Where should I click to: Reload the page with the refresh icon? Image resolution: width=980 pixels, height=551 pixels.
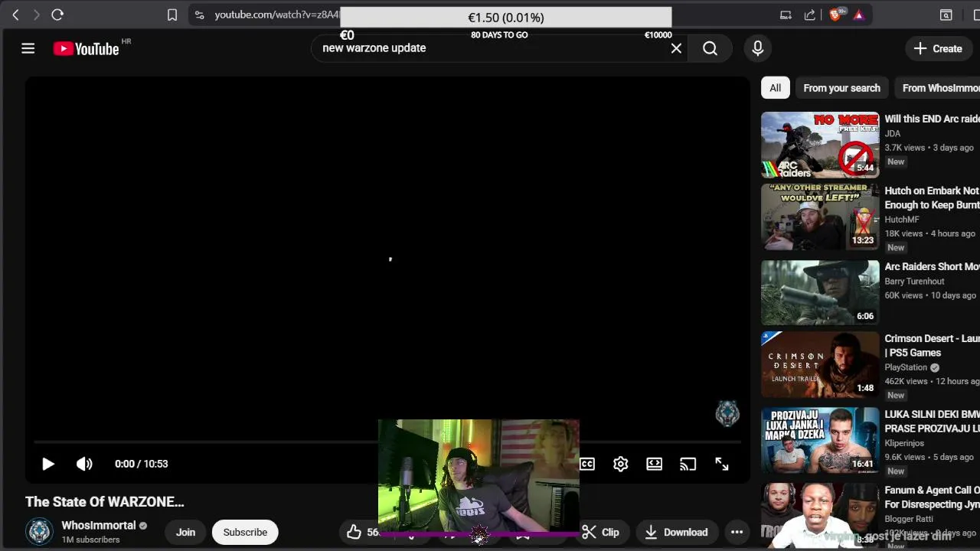point(57,15)
